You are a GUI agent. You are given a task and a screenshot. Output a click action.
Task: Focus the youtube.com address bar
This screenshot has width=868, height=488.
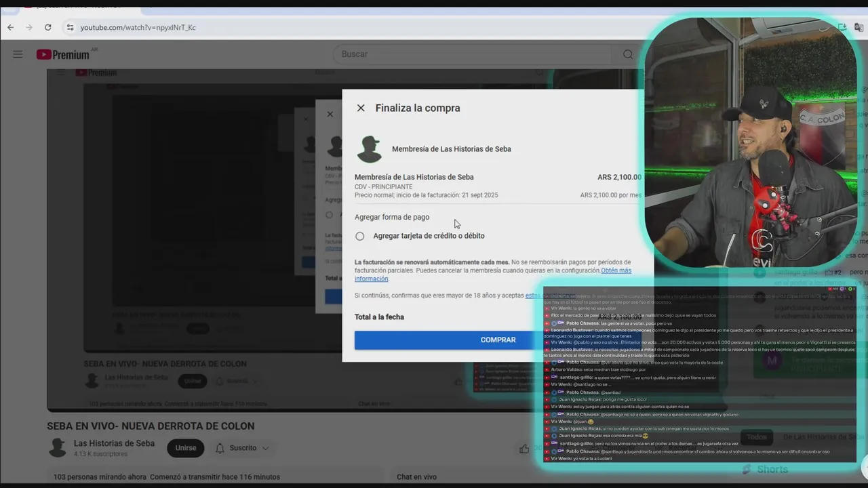[138, 27]
